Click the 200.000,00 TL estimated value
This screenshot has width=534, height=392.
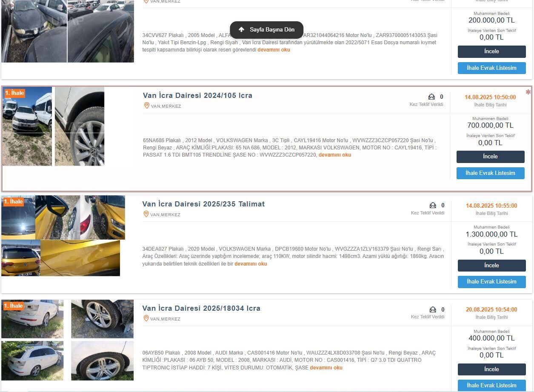[x=491, y=20]
